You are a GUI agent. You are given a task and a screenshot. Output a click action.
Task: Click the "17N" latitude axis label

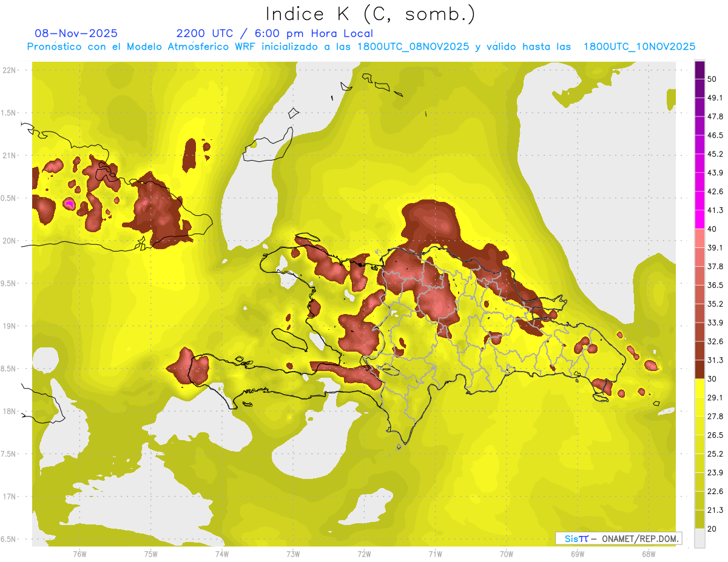pos(9,497)
